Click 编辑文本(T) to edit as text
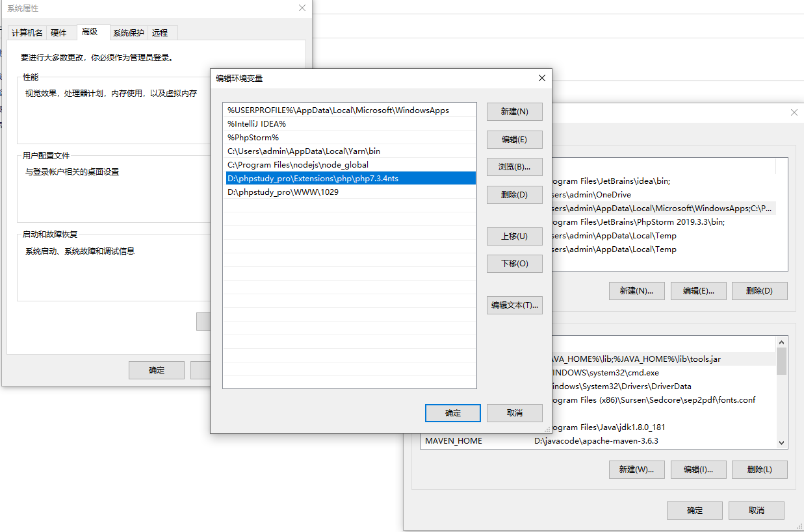 click(x=514, y=305)
